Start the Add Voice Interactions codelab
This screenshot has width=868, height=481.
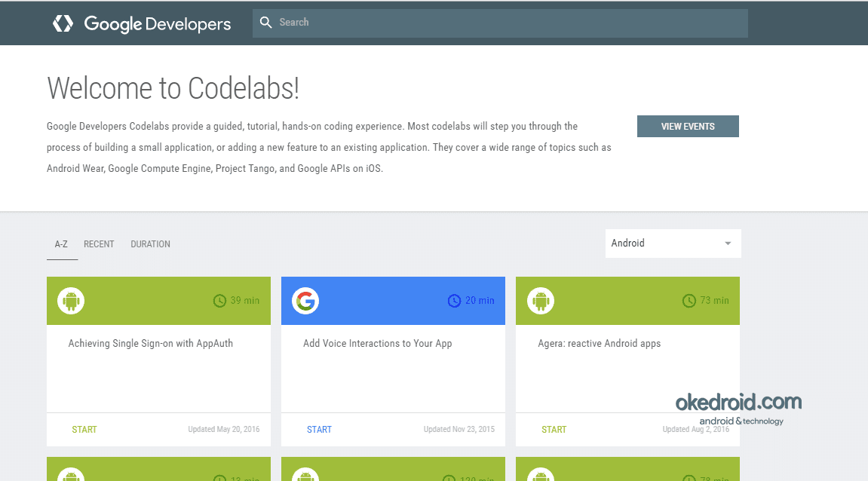320,430
